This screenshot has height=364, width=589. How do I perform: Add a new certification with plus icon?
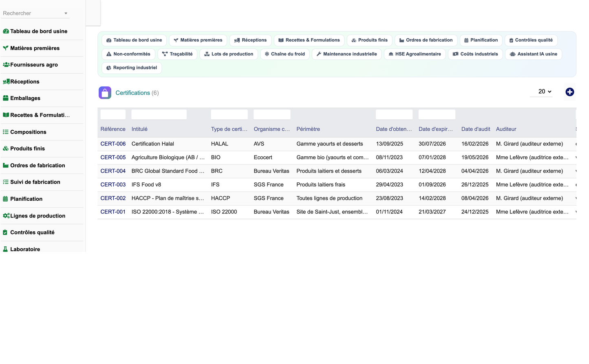point(569,92)
